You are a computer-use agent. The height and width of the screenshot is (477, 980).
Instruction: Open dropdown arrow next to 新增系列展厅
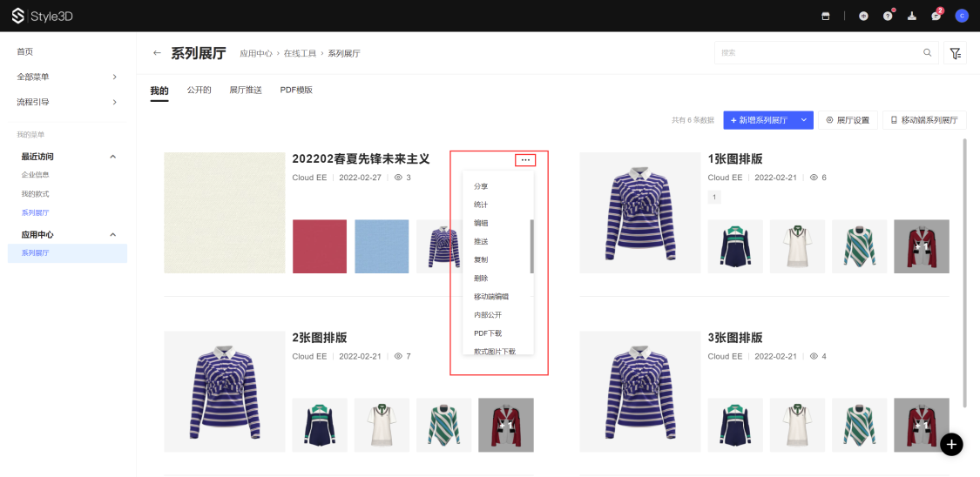[x=803, y=120]
